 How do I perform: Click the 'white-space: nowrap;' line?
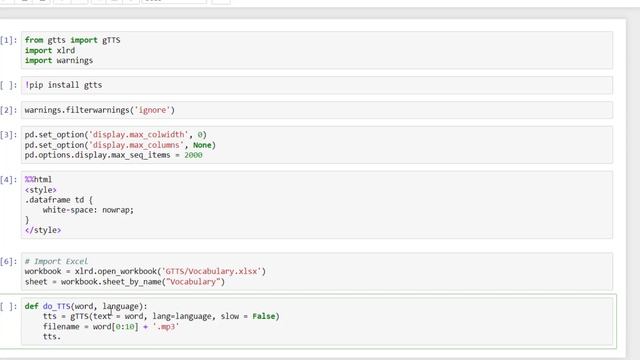tap(88, 210)
